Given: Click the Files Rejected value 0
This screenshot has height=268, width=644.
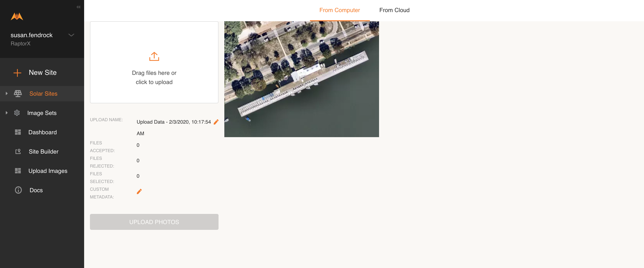Looking at the screenshot, I should coord(138,161).
